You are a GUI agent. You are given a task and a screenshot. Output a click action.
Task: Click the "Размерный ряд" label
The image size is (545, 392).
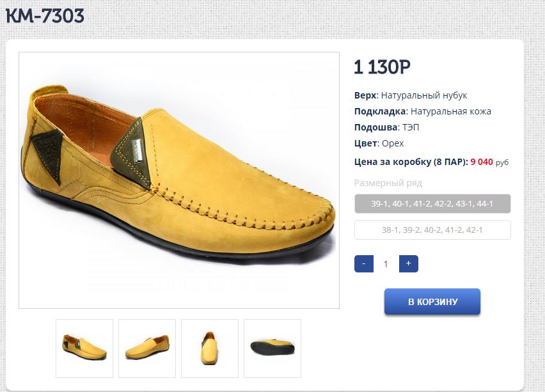point(388,183)
